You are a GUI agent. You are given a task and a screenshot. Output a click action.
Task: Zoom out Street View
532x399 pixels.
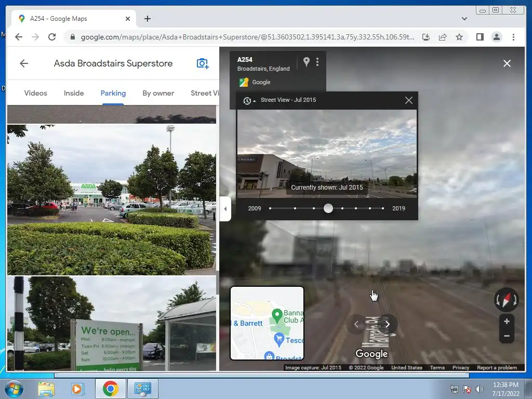point(507,336)
